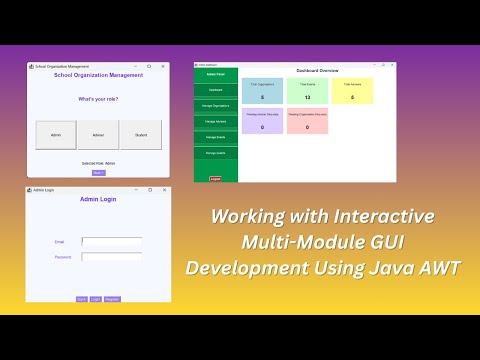The image size is (480, 360).
Task: Choose the Admin role button
Action: click(56, 135)
